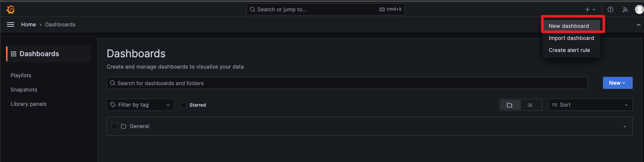Expand the General folder chevron

coord(625,127)
